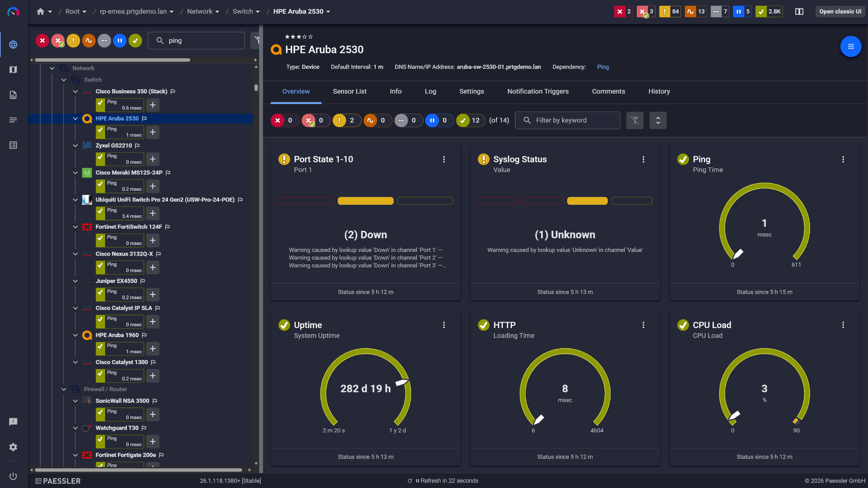868x488 pixels.
Task: Open the blue app grid button
Action: tap(851, 46)
